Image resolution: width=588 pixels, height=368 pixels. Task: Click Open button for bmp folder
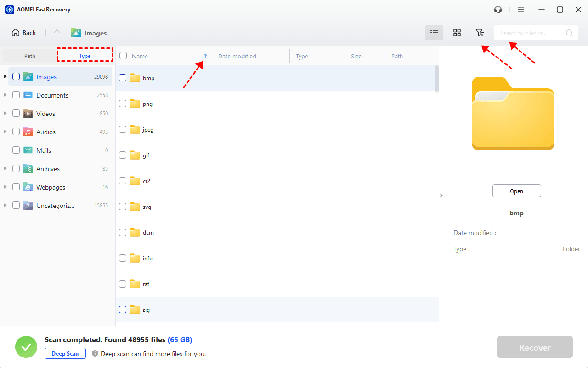(x=516, y=191)
